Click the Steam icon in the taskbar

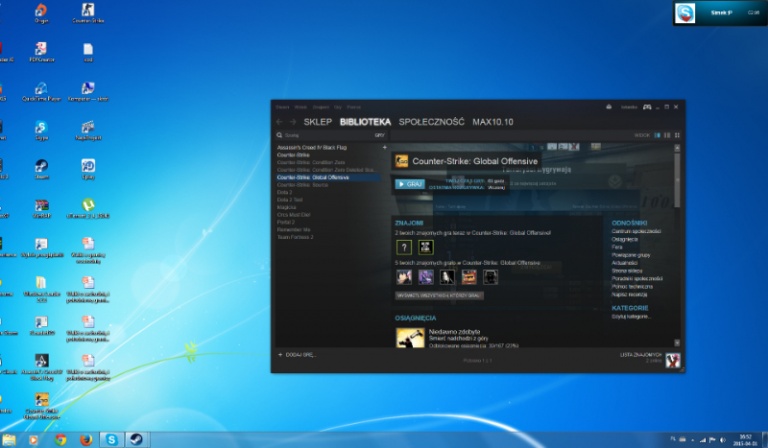[135, 439]
